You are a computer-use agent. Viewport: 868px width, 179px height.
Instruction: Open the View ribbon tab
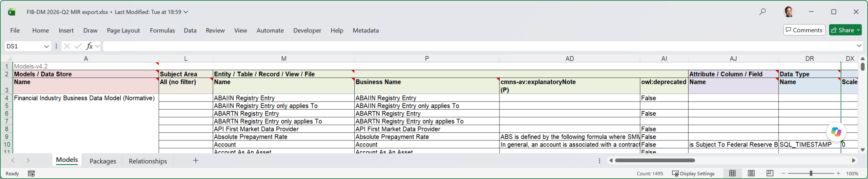[x=241, y=30]
